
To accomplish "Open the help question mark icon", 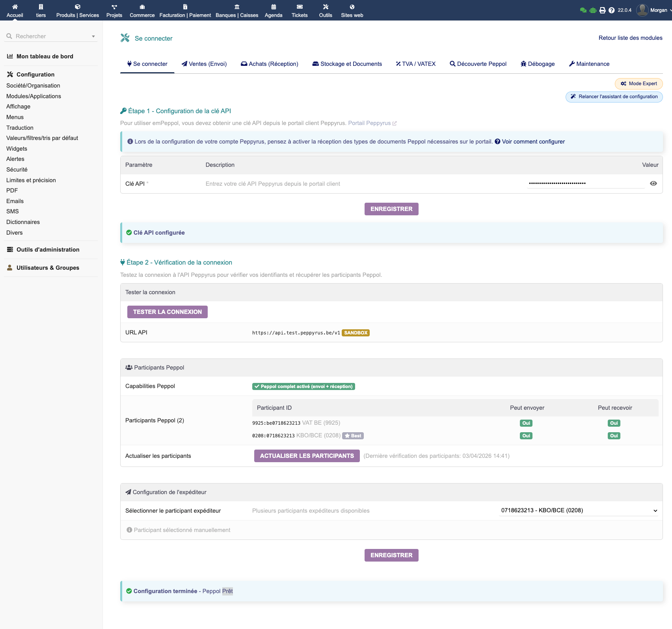I will pos(611,10).
